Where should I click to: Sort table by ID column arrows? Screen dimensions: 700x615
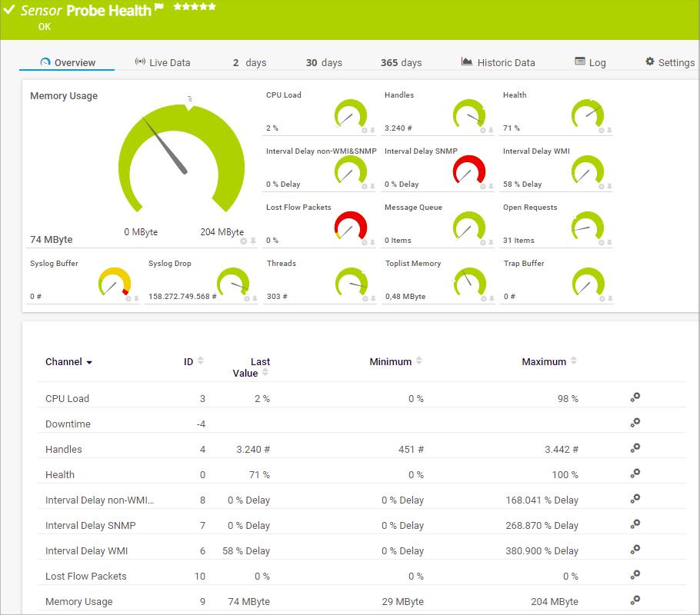click(201, 361)
